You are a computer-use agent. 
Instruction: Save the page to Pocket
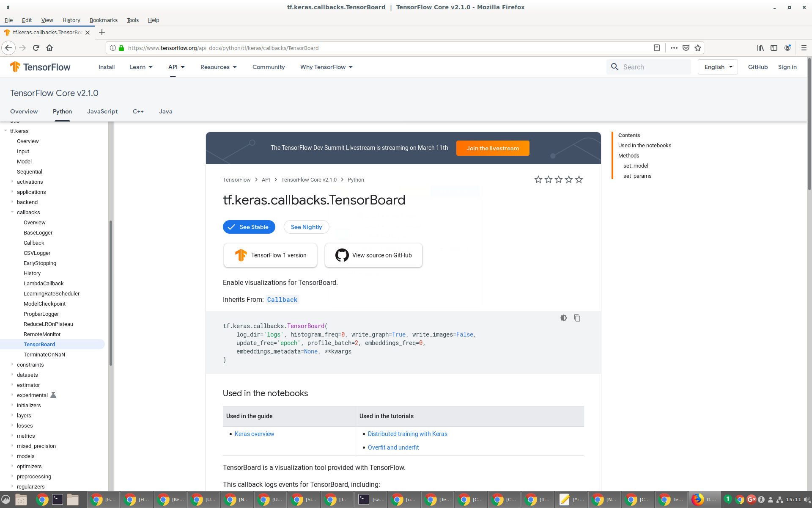click(x=686, y=48)
